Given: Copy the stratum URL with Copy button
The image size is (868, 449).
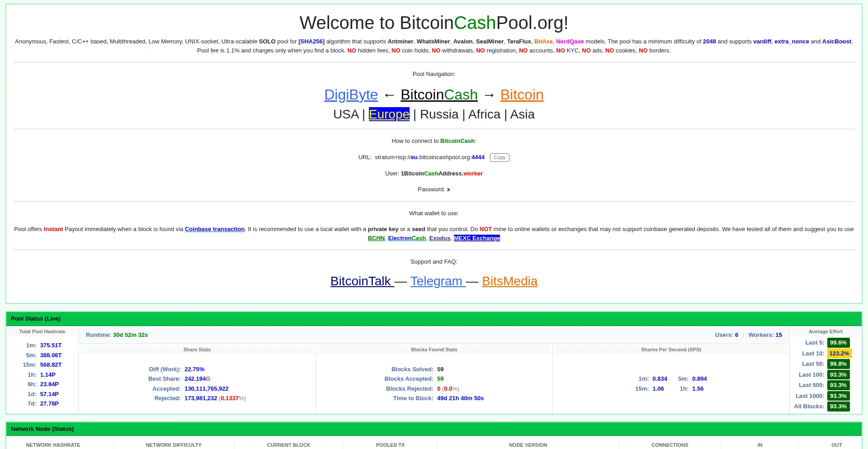Looking at the screenshot, I should (500, 157).
